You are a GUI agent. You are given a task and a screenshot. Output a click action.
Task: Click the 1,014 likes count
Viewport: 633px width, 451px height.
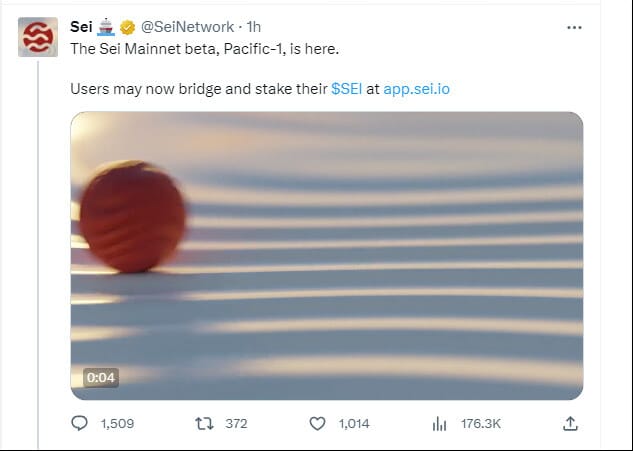(354, 424)
